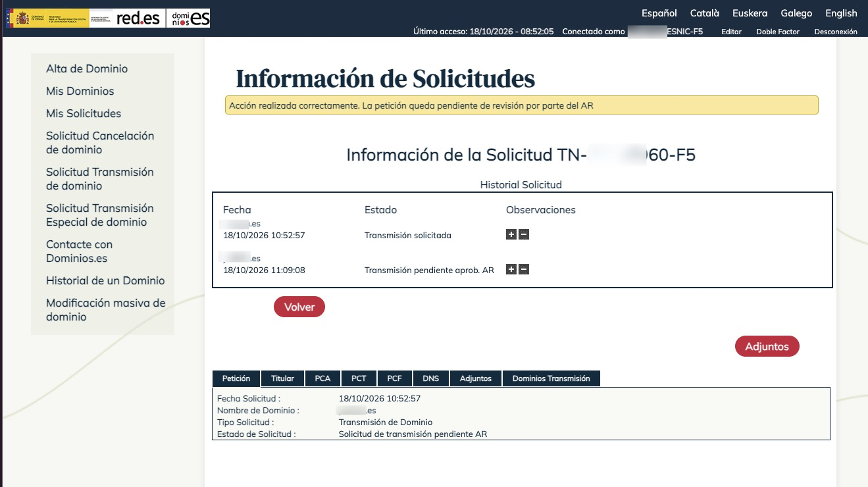The width and height of the screenshot is (868, 487).
Task: Open Doble Factor settings
Action: (x=778, y=32)
